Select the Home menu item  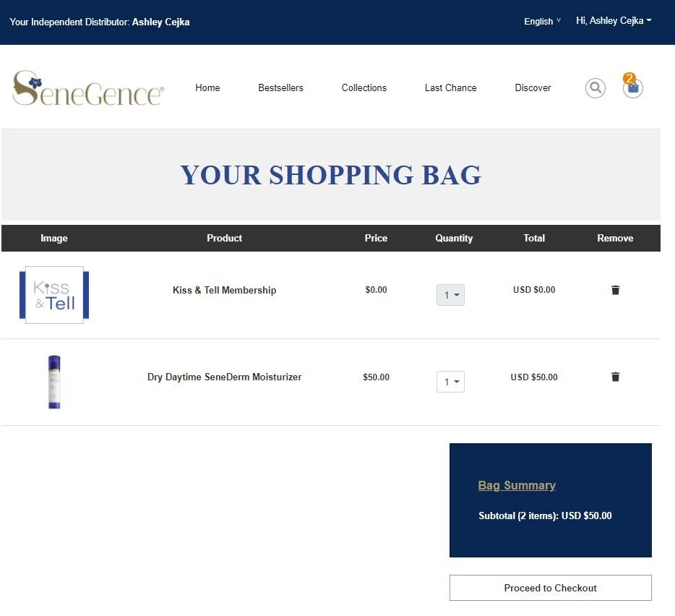(207, 87)
